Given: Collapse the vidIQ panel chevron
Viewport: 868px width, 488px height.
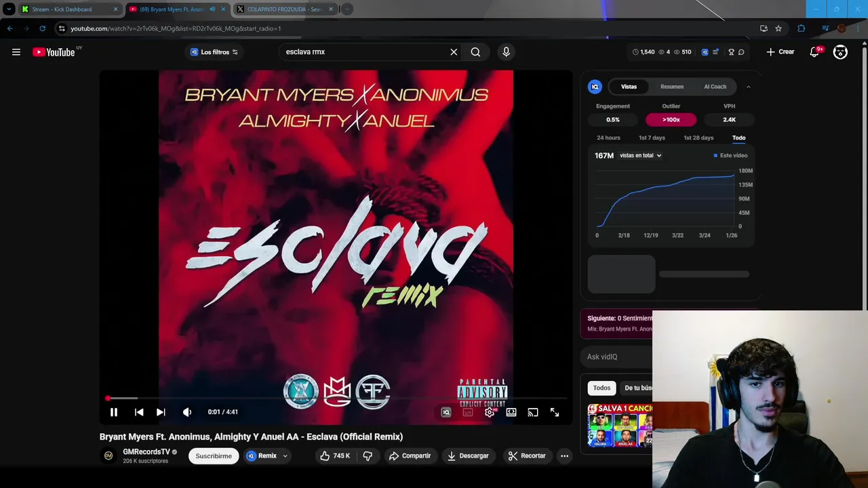Looking at the screenshot, I should click(x=749, y=87).
